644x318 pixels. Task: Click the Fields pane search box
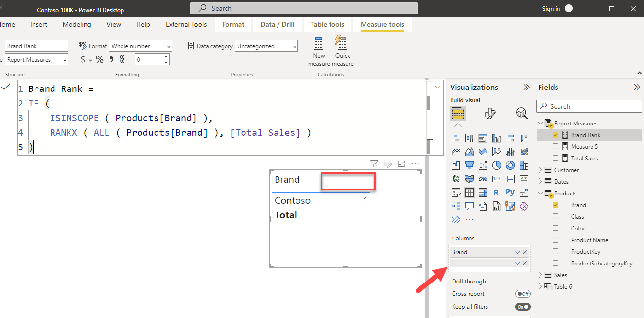click(x=589, y=106)
